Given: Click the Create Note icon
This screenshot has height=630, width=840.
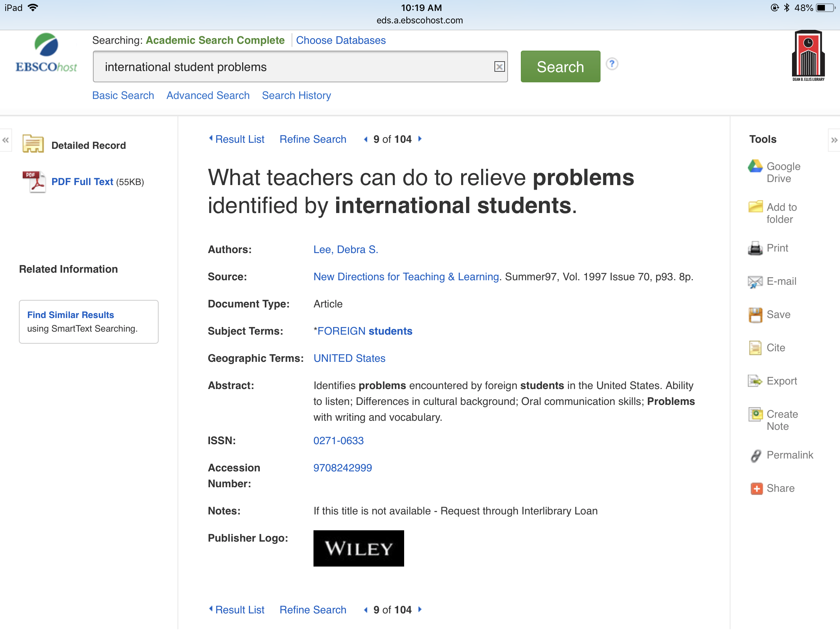Looking at the screenshot, I should [x=755, y=414].
